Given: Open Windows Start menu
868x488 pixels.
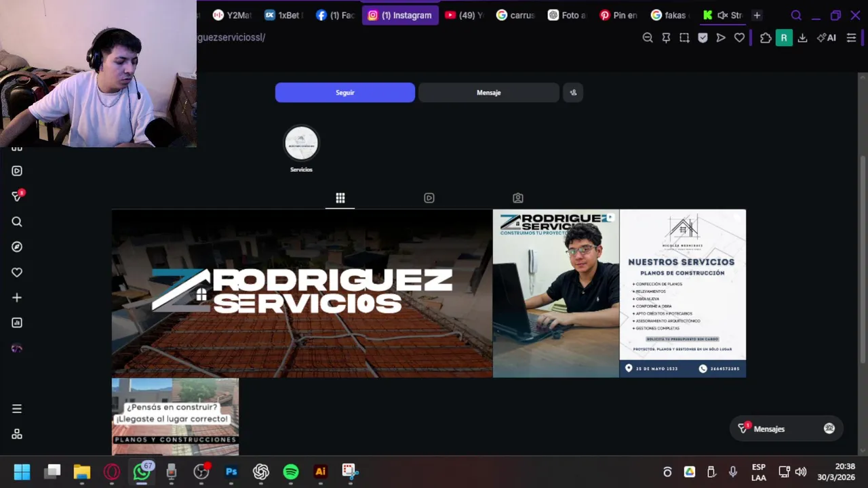Looking at the screenshot, I should pos(22,472).
